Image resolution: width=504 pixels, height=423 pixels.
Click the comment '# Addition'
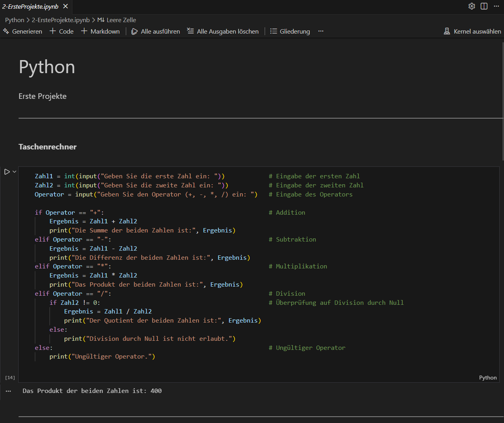click(287, 212)
